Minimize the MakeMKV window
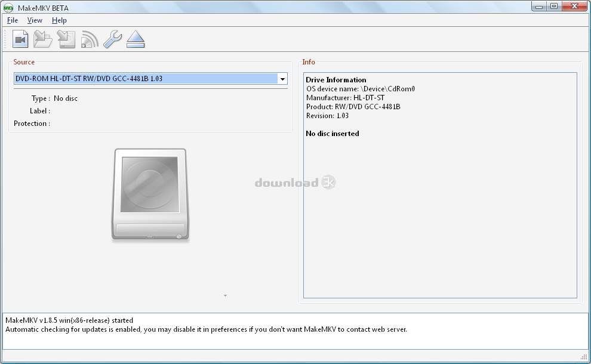The height and width of the screenshot is (364, 591). pyautogui.click(x=539, y=7)
